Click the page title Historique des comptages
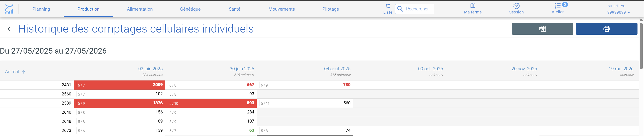 click(x=136, y=29)
